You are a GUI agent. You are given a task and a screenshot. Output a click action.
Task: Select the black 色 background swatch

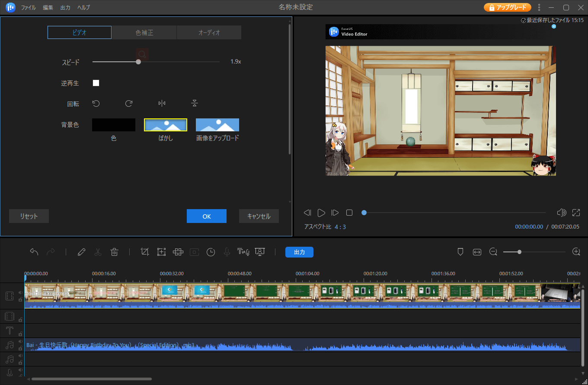point(114,125)
